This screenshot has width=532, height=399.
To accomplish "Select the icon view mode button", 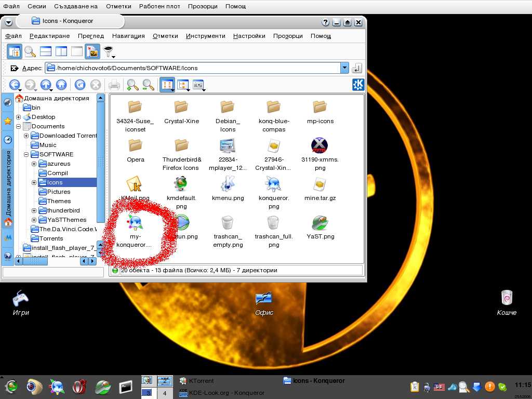I will (167, 85).
